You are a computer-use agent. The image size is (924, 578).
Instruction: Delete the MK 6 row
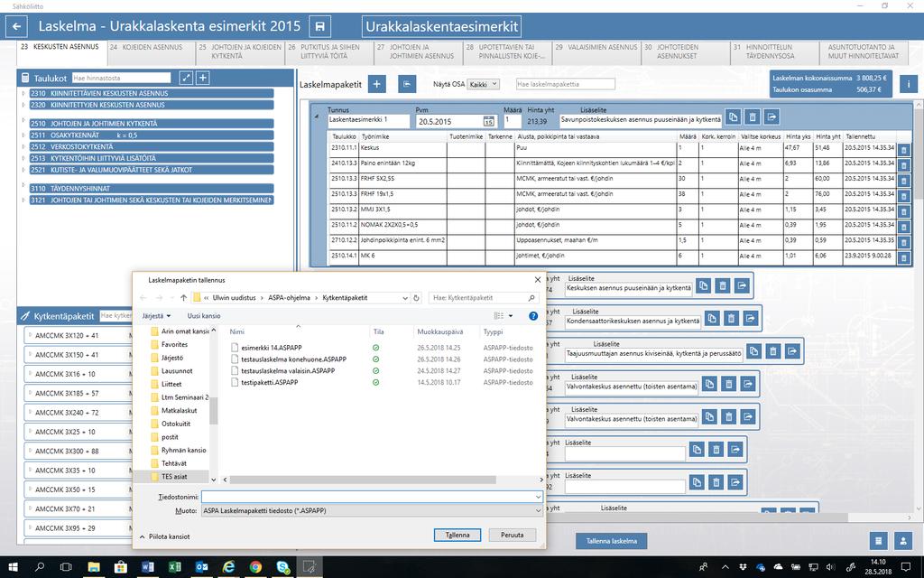[x=903, y=257]
